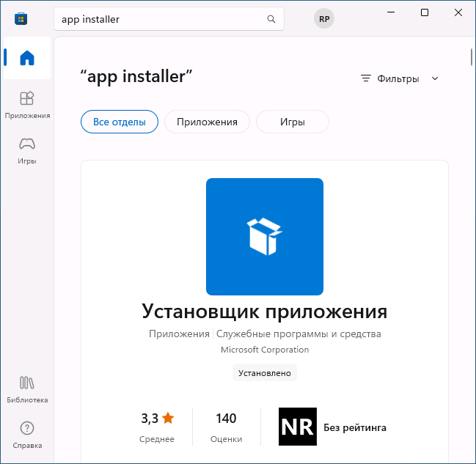Open Приложения section in sidebar
Image resolution: width=476 pixels, height=464 pixels.
[27, 105]
